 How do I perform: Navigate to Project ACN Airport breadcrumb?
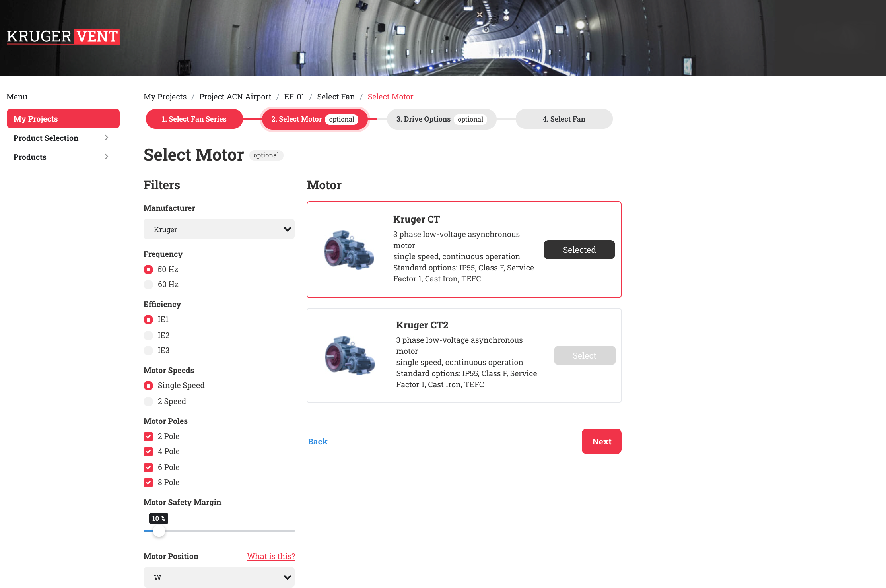235,97
